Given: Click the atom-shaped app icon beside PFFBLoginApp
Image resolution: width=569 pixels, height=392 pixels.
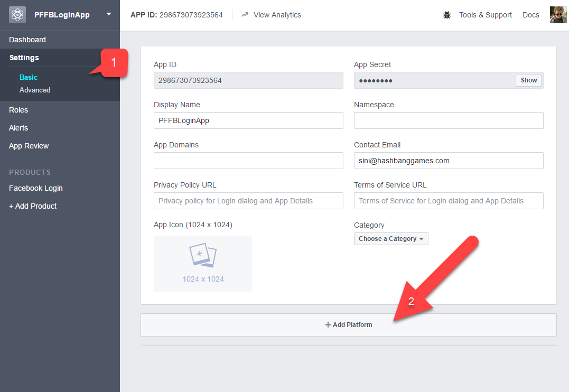Looking at the screenshot, I should click(17, 14).
